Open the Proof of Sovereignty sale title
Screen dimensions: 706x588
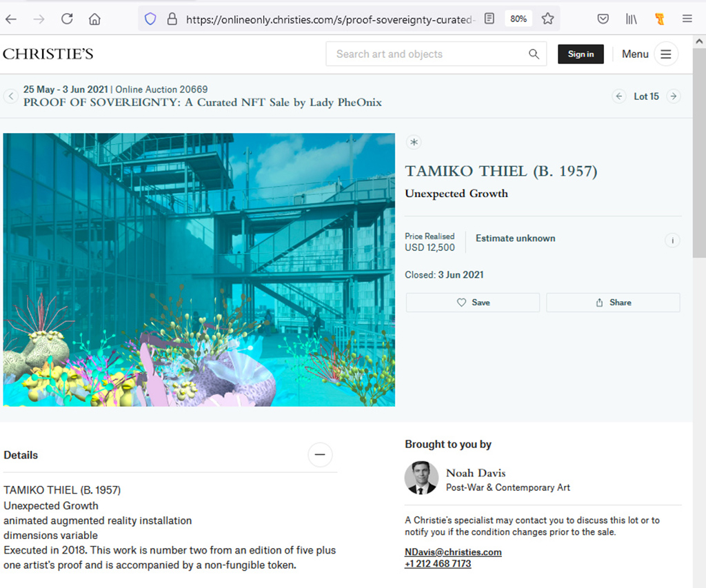203,103
